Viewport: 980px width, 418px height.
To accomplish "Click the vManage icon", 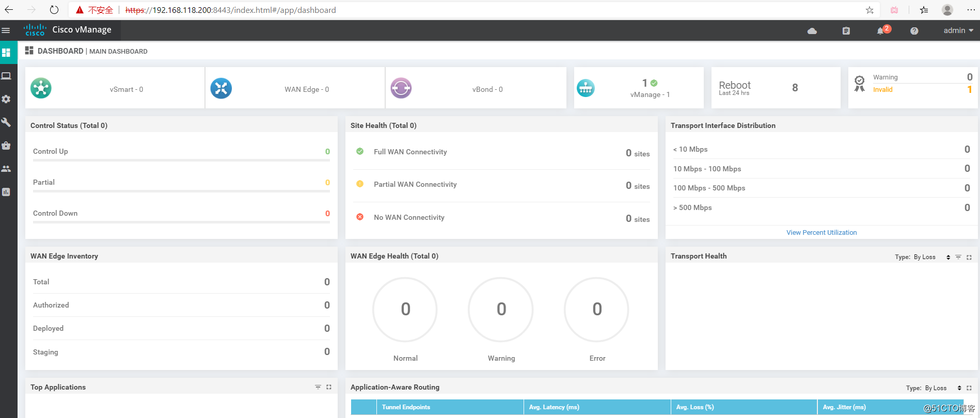I will tap(586, 88).
